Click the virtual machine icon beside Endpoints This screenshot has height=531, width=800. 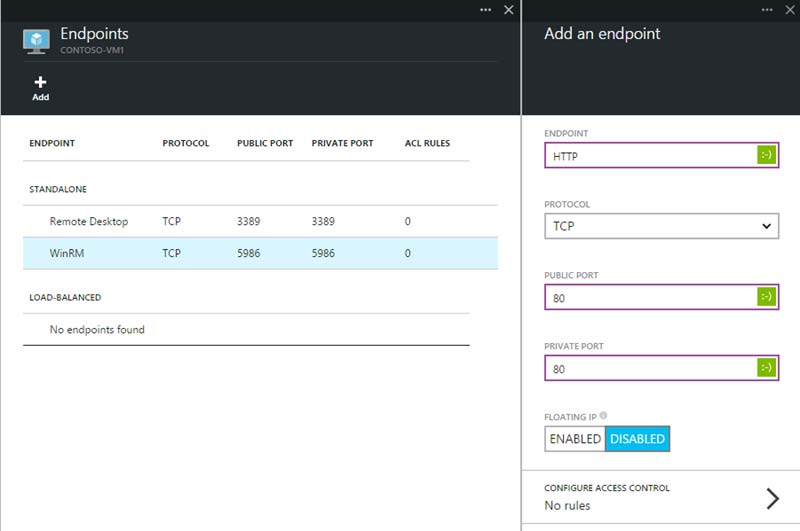pos(36,41)
